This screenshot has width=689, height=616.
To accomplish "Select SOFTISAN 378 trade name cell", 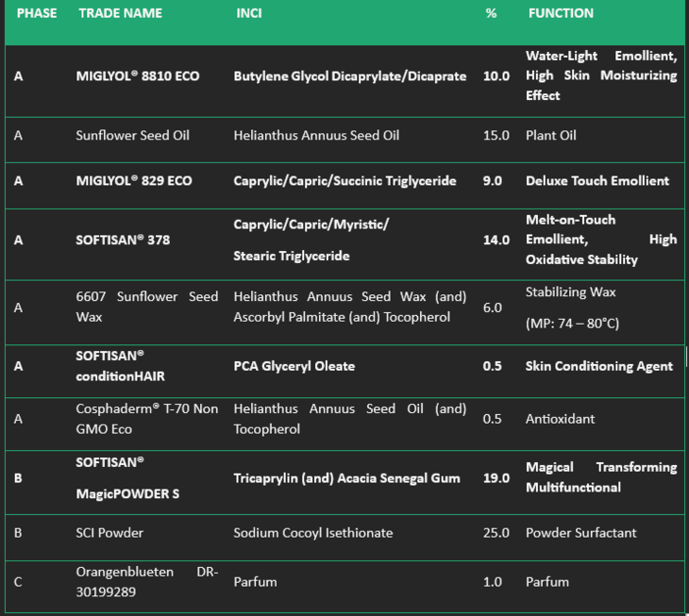I will [123, 240].
